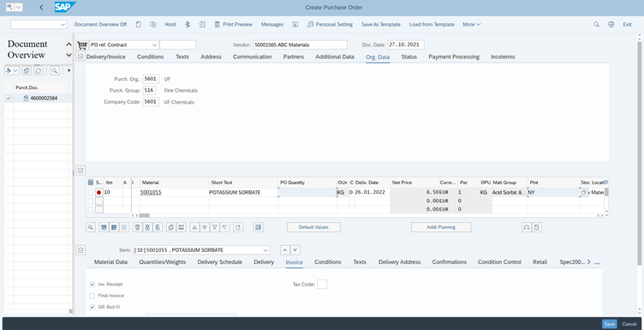
Task: Go to the next item with the down arrow button
Action: click(x=295, y=250)
